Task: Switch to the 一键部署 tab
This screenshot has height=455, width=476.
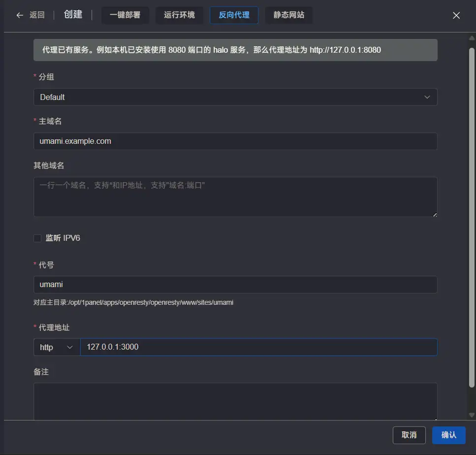Action: [125, 15]
